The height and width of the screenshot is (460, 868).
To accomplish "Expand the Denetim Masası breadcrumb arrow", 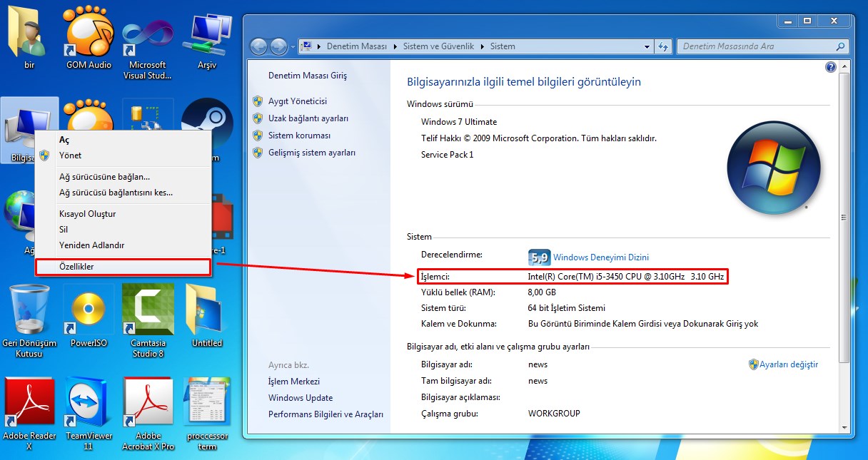I will click(x=396, y=46).
